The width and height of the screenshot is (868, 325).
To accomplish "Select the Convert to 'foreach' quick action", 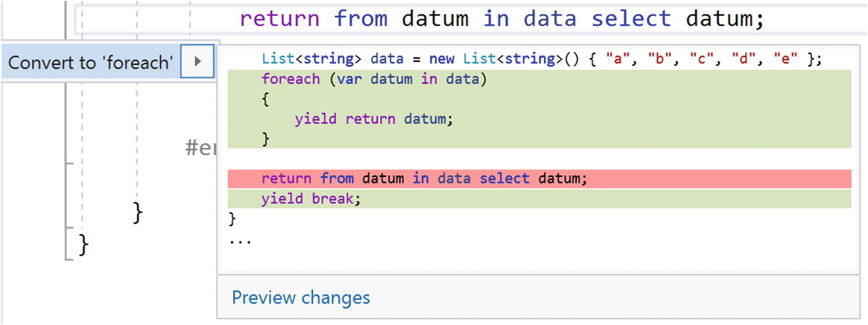I will (x=91, y=62).
